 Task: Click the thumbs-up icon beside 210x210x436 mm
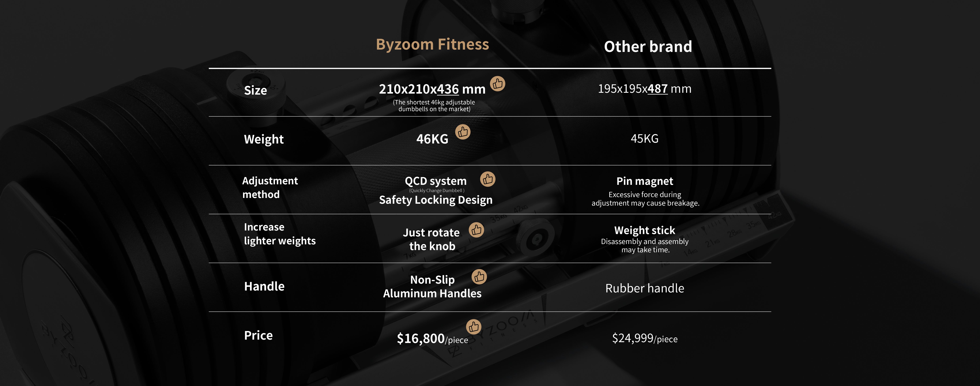(497, 84)
